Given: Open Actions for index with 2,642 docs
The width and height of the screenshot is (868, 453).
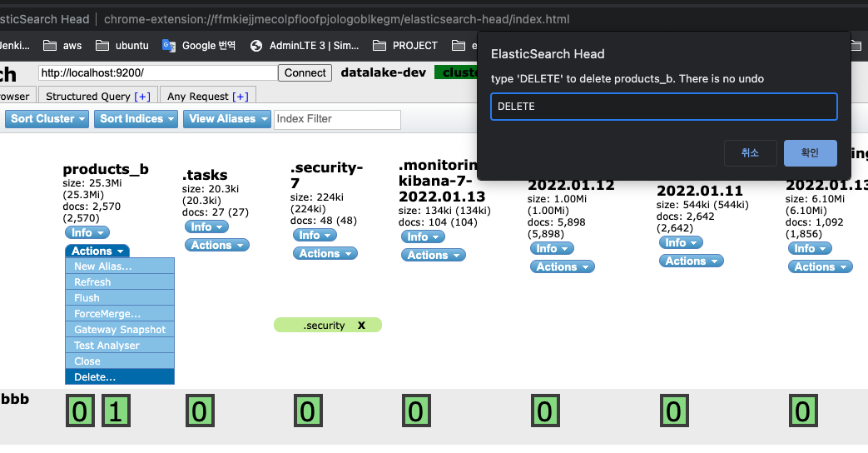Looking at the screenshot, I should [692, 261].
